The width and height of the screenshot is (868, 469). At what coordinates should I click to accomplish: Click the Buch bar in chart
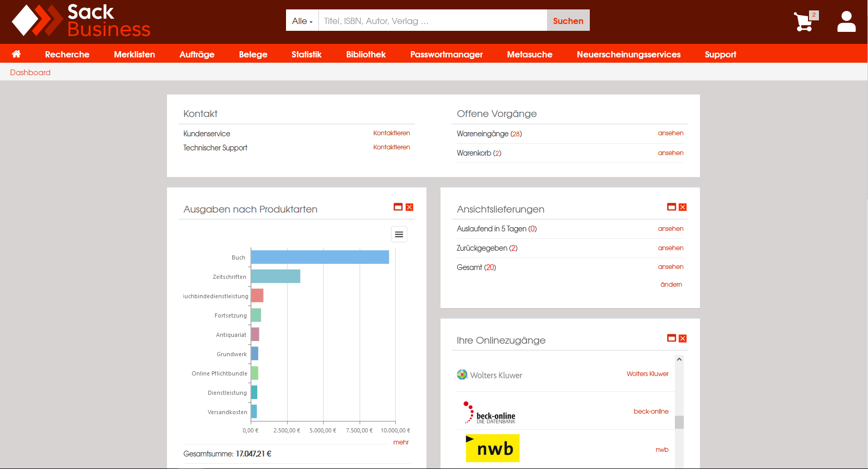320,257
